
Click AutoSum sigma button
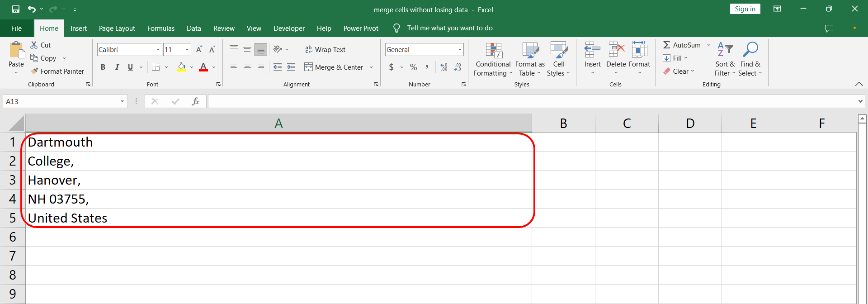pos(682,45)
